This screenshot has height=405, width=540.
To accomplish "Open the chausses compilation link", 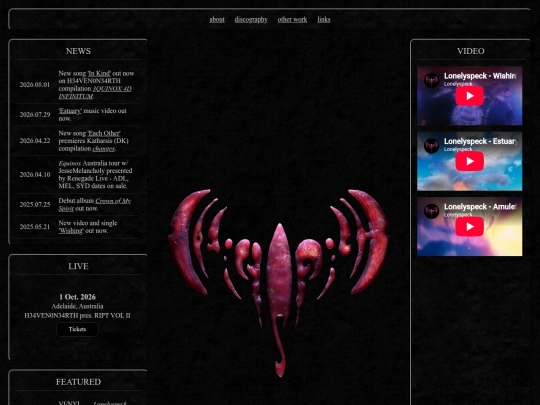I will (x=104, y=149).
